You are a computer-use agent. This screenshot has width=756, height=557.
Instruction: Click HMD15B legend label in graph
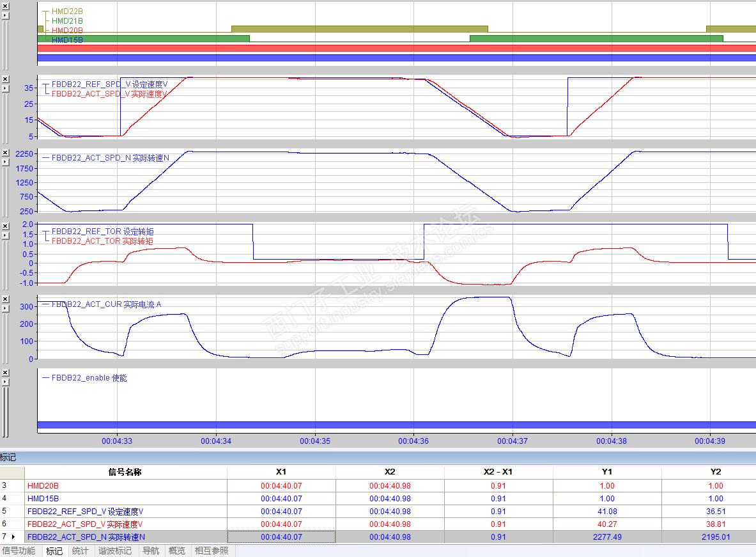pyautogui.click(x=67, y=40)
